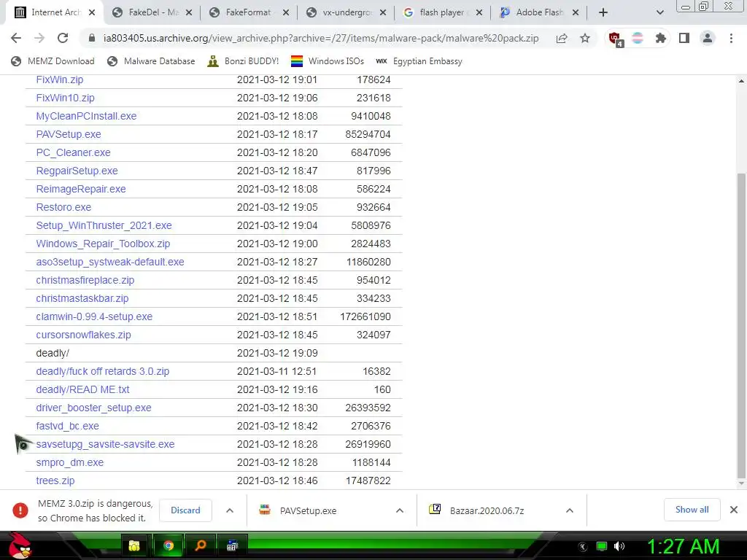
Task: Expand options for the MEMZ 3.0.zip download
Action: coord(230,510)
